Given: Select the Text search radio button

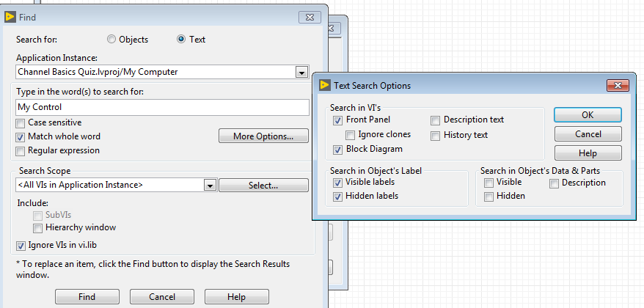Looking at the screenshot, I should [181, 40].
